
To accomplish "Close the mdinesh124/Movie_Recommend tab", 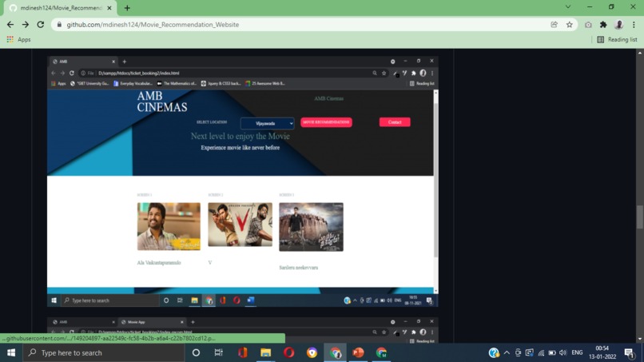I will coord(109,8).
